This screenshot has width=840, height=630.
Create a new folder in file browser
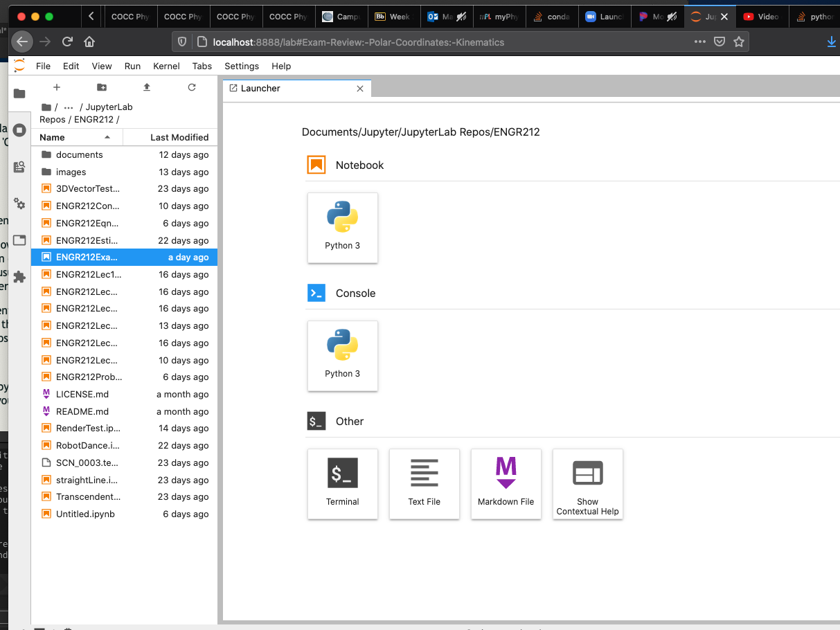pos(102,87)
